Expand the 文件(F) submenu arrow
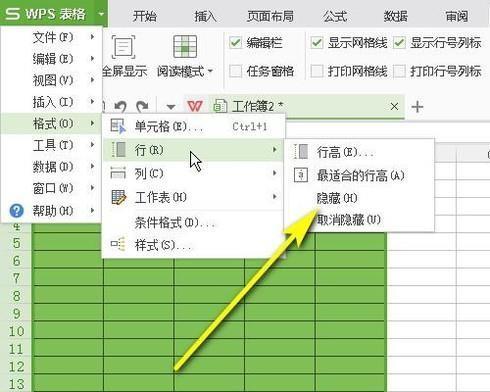490x392 pixels. point(92,37)
